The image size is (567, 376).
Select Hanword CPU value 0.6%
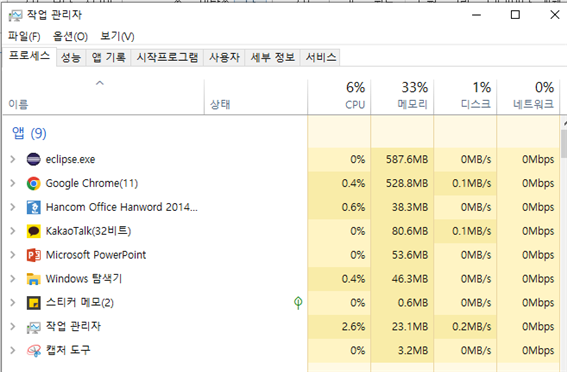[x=353, y=207]
